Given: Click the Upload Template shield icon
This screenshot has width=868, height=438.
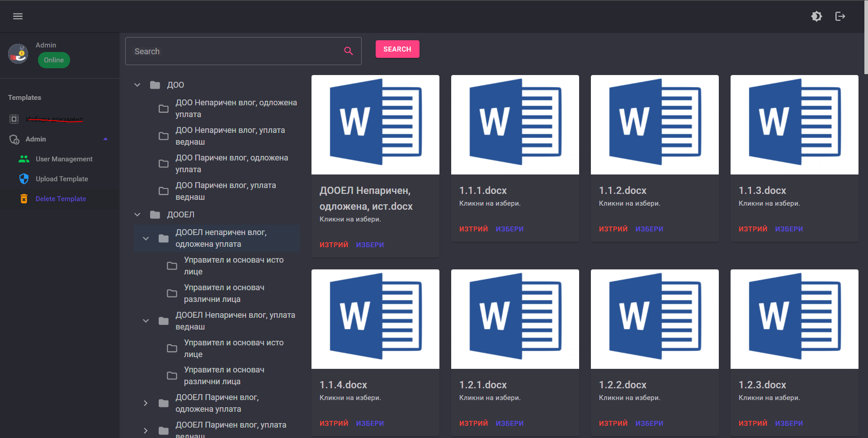Looking at the screenshot, I should tap(24, 179).
